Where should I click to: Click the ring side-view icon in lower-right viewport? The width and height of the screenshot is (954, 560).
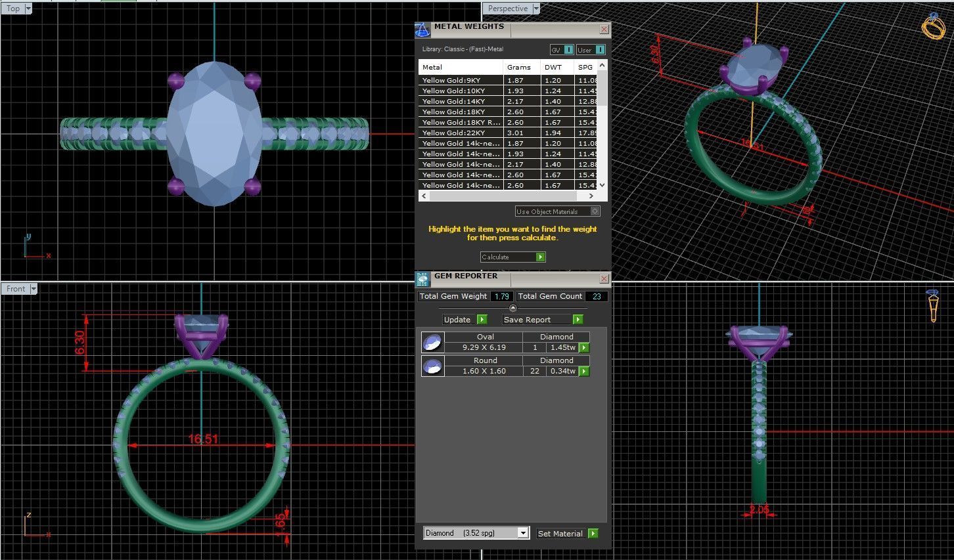[x=933, y=306]
